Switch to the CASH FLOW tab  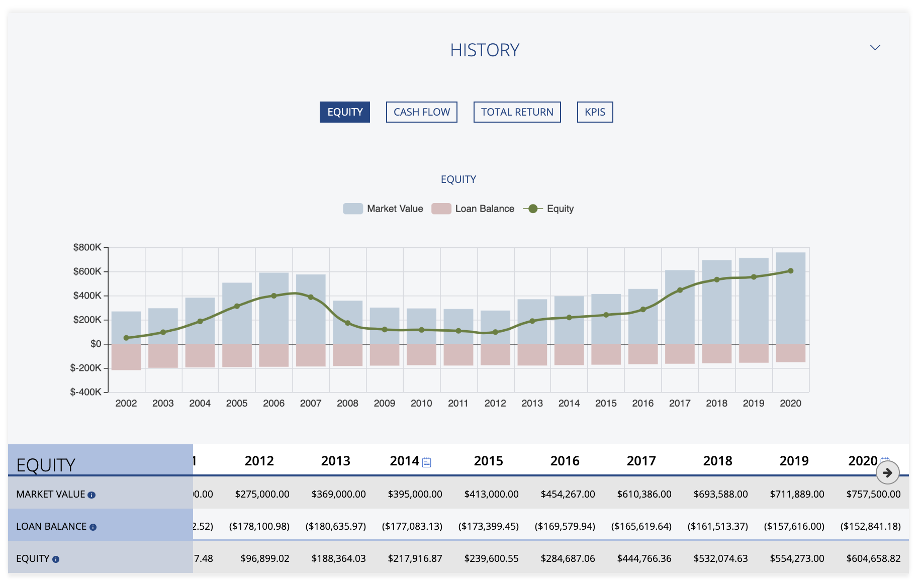coord(421,112)
